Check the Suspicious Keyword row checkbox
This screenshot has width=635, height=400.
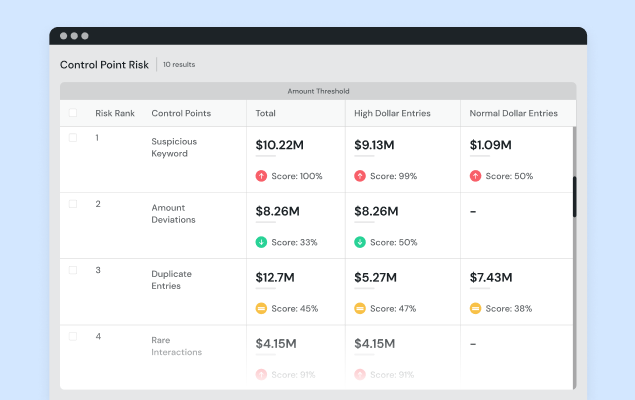click(72, 138)
